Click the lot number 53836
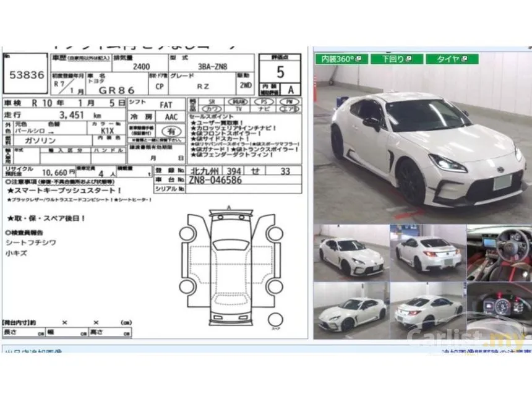 pyautogui.click(x=27, y=75)
